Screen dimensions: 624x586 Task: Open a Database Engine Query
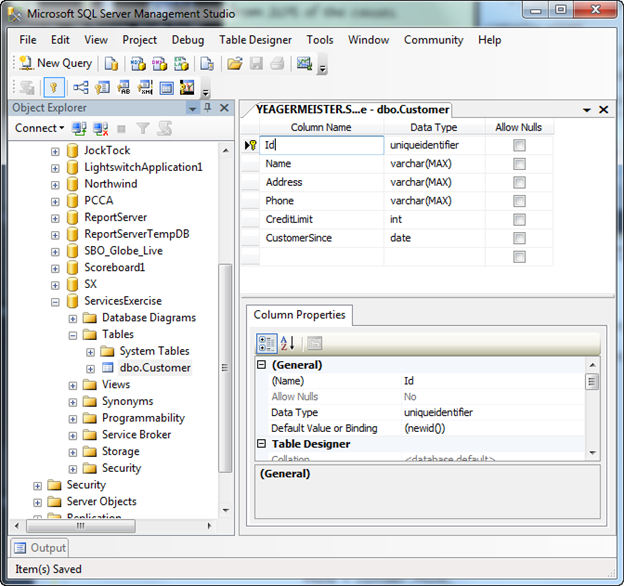111,64
